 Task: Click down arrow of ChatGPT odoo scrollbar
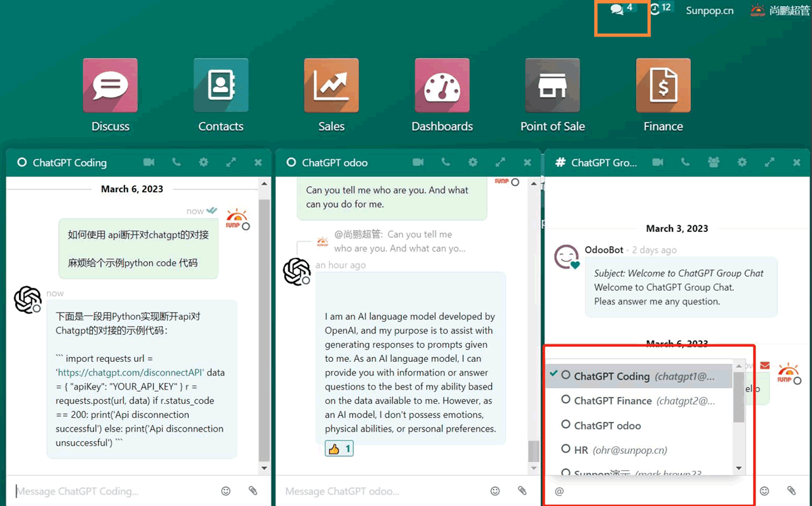(534, 468)
